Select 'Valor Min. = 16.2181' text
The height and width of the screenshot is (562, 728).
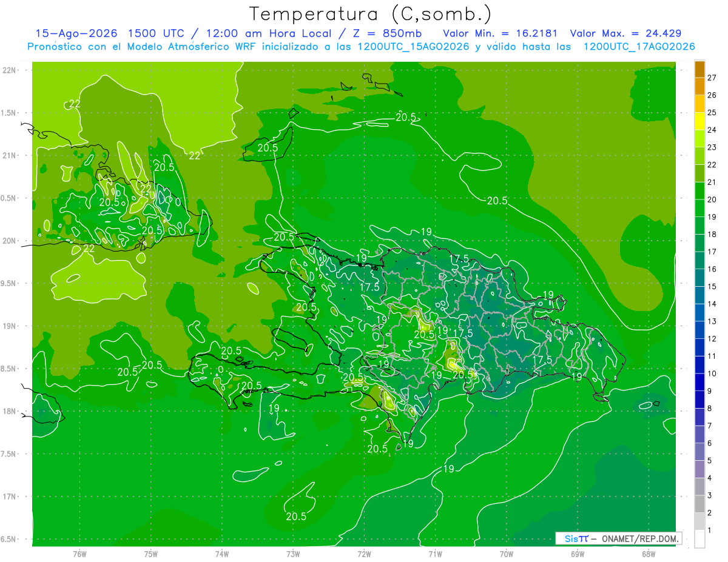(x=500, y=33)
